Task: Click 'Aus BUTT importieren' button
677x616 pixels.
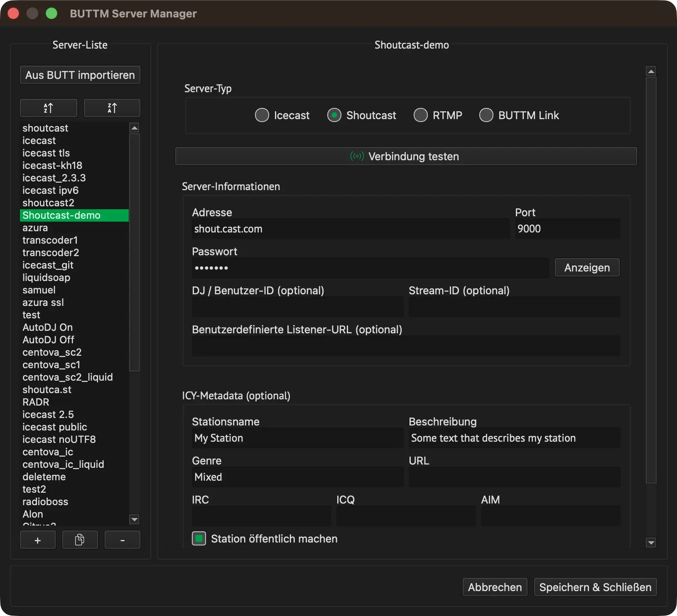Action: point(80,75)
